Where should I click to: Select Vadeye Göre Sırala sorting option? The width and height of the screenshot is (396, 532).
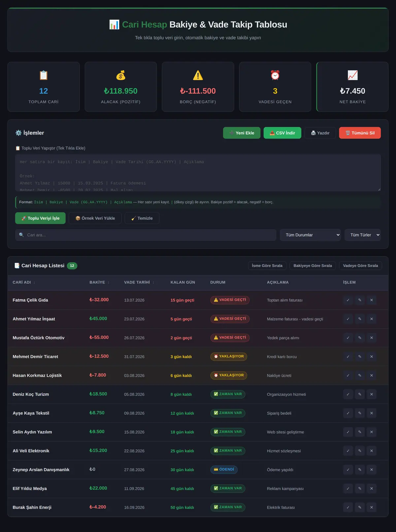tap(360, 266)
